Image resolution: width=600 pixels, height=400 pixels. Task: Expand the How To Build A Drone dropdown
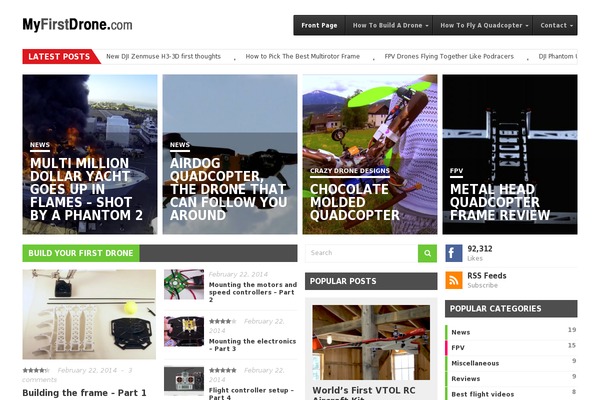[389, 25]
